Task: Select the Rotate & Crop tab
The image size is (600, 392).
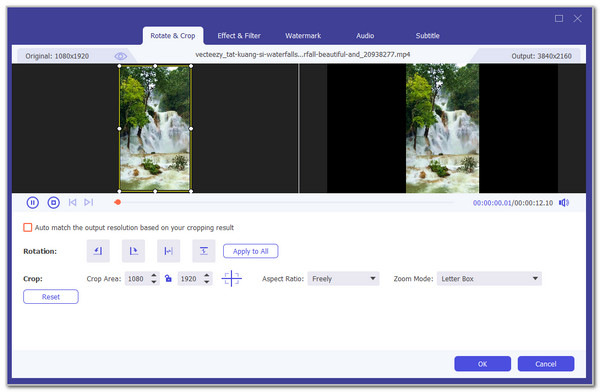Action: 173,36
